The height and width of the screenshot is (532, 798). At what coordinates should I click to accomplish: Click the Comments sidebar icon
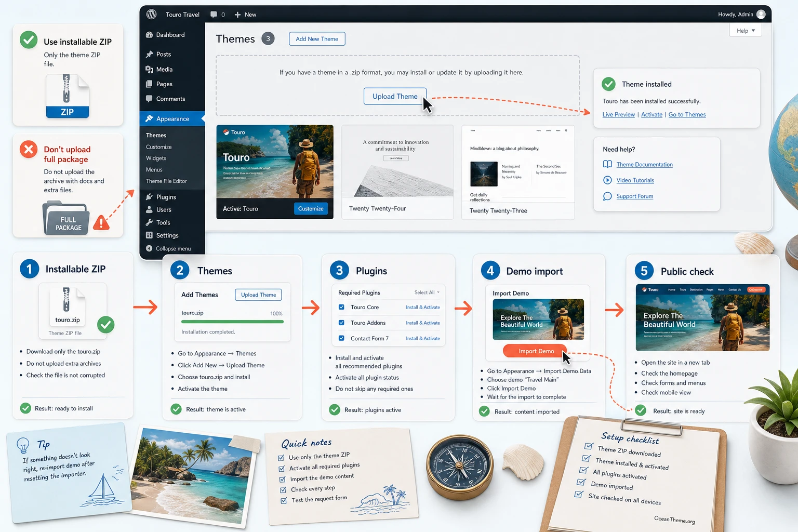click(x=149, y=99)
